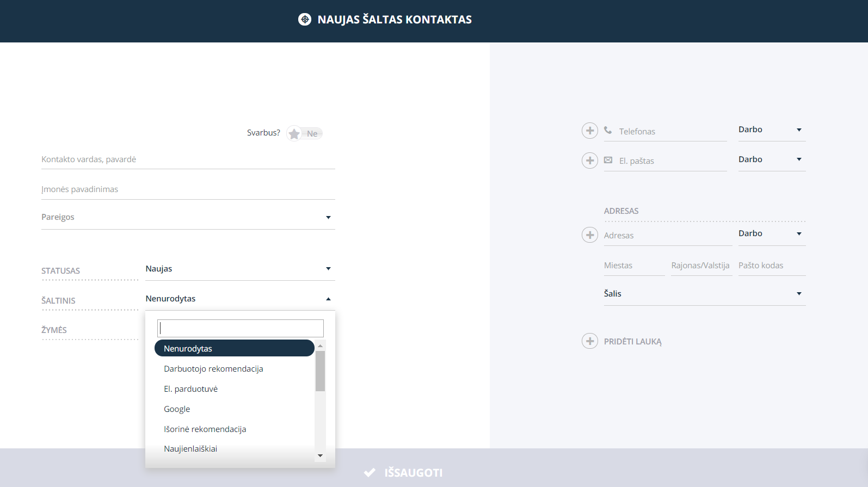Viewport: 868px width, 487px height.
Task: Select Darbuotojo rekomendacija option
Action: pos(235,368)
